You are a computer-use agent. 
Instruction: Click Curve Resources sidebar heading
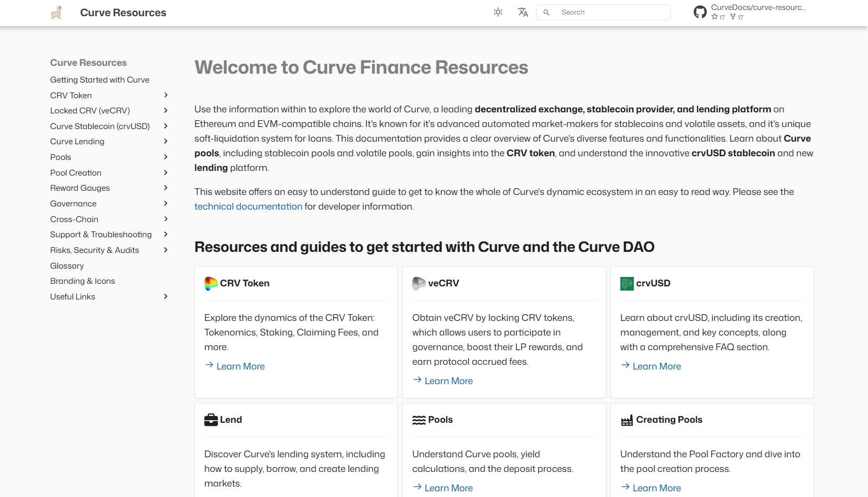[88, 63]
